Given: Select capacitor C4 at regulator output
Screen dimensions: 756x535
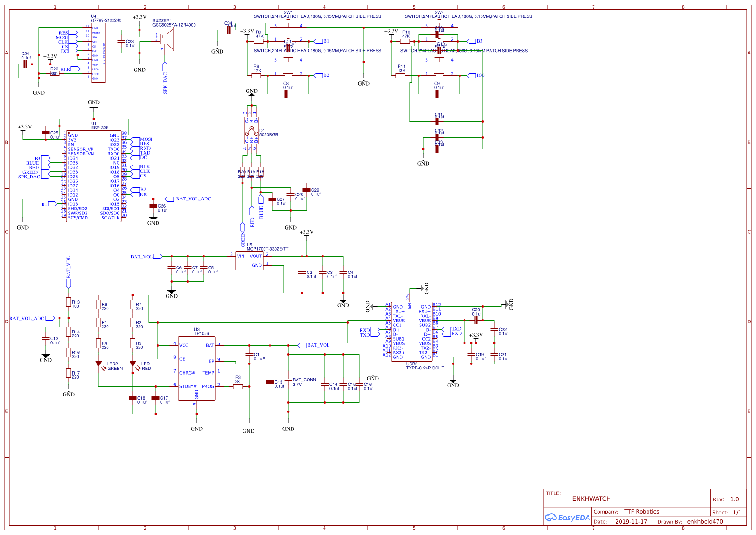Looking at the screenshot, I should [343, 272].
